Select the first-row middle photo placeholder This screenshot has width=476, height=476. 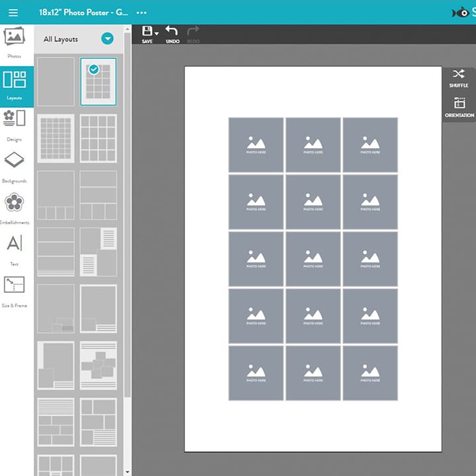313,145
